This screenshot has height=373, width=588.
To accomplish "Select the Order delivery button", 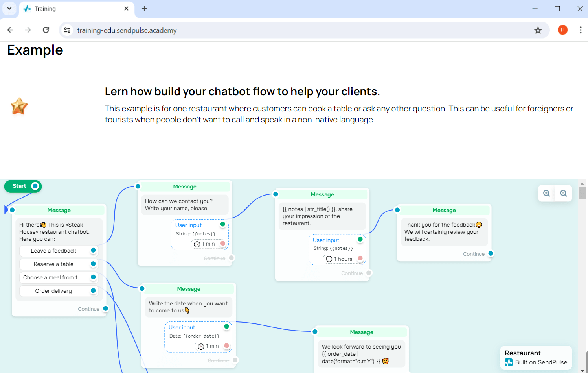I will (x=59, y=291).
